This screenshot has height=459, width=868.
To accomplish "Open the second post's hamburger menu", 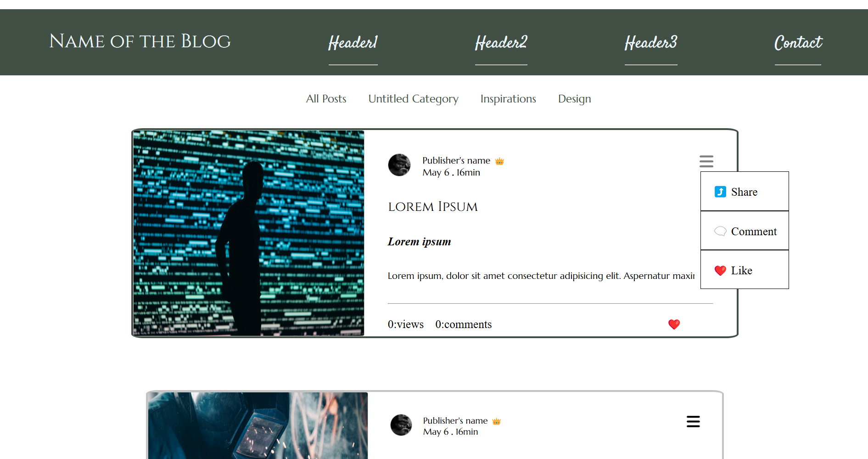I will coord(693,421).
